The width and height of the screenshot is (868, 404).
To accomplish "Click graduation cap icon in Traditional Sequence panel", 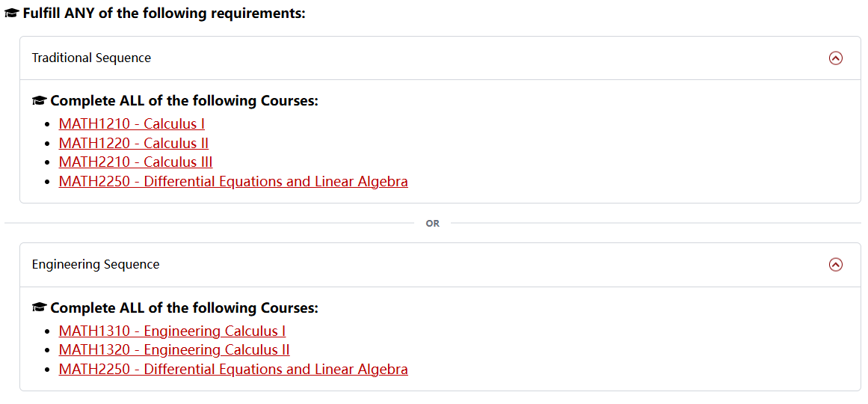I will point(39,101).
